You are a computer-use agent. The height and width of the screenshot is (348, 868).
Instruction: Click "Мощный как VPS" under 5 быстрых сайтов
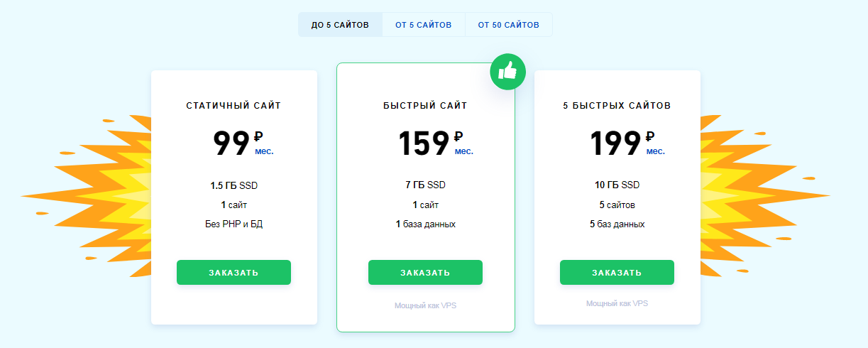point(617,303)
